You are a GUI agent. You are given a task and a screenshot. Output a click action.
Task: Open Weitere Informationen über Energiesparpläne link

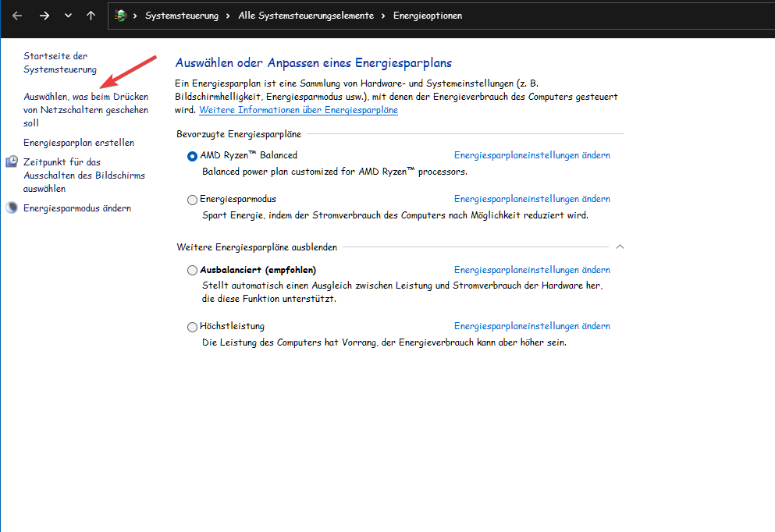[x=299, y=110]
